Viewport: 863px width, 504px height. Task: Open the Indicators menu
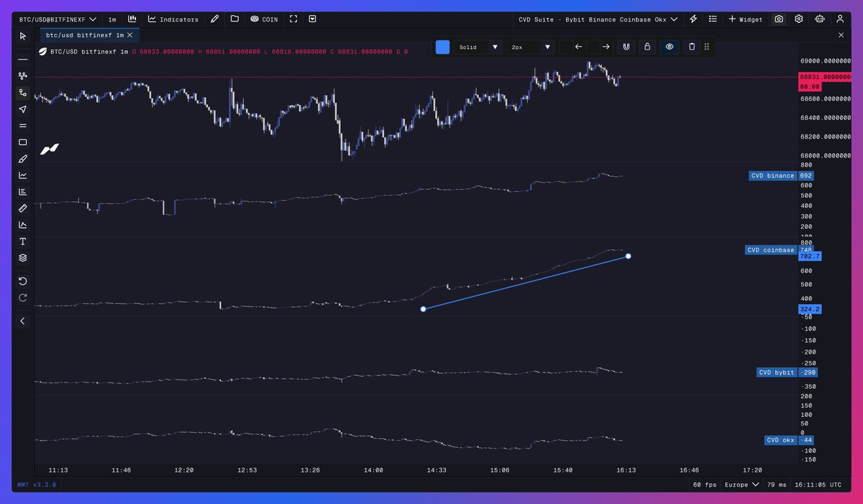173,19
